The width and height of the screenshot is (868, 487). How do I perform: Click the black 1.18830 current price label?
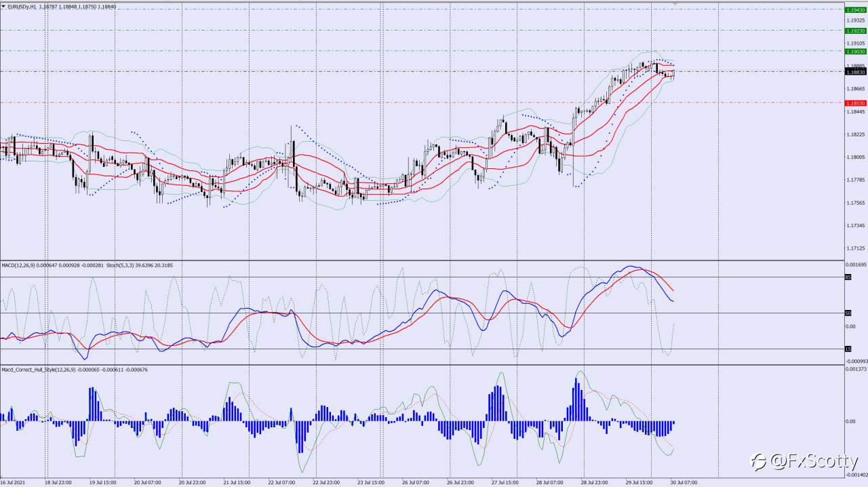tap(855, 71)
